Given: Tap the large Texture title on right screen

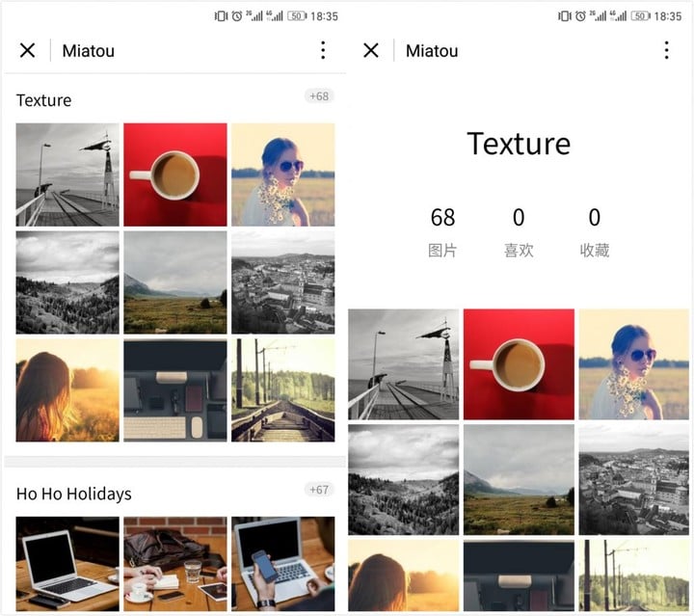Looking at the screenshot, I should (x=519, y=144).
